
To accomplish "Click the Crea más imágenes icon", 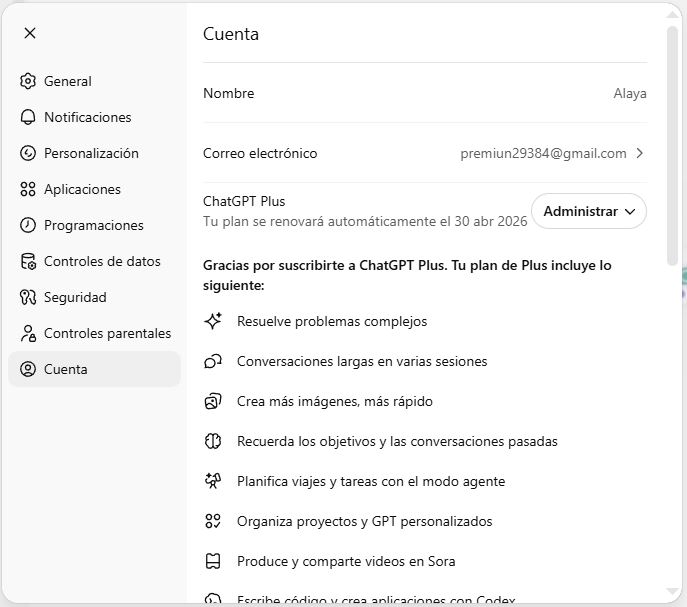I will coord(212,401).
